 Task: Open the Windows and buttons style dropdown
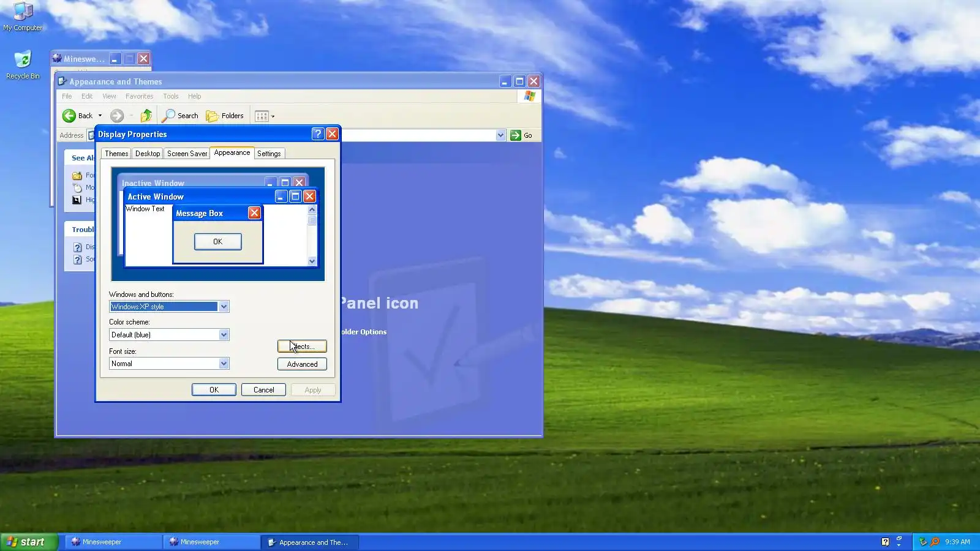point(224,307)
